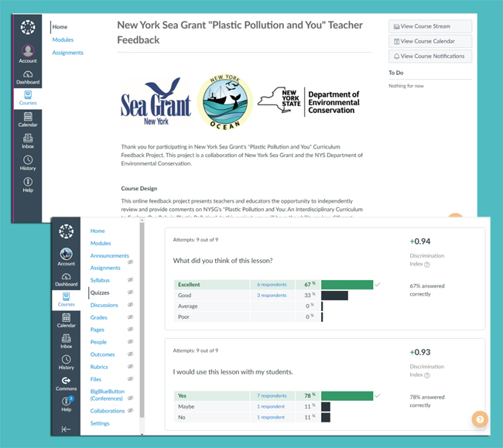This screenshot has width=503, height=448.
Task: Open Rubrics in bottom course menu
Action: tap(99, 367)
